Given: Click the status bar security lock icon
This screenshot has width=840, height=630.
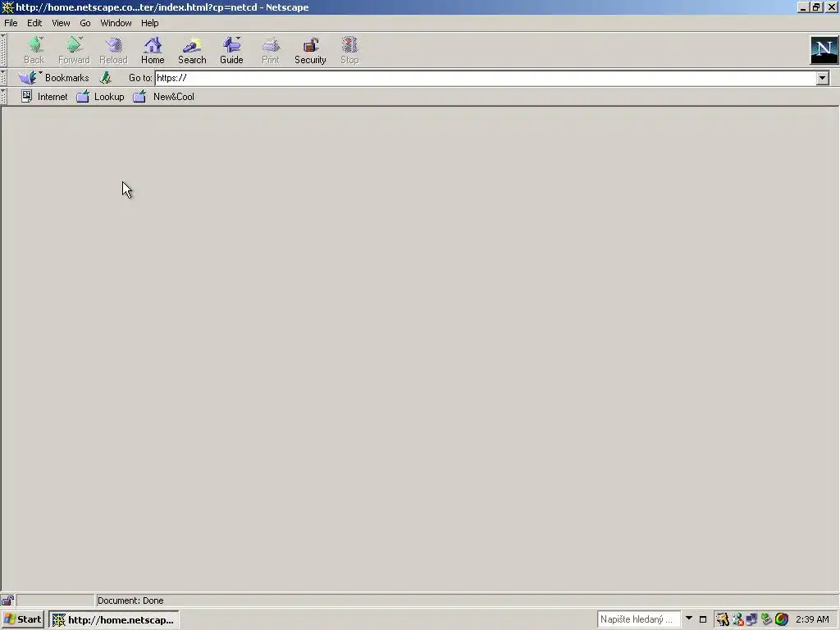Looking at the screenshot, I should 7,600.
